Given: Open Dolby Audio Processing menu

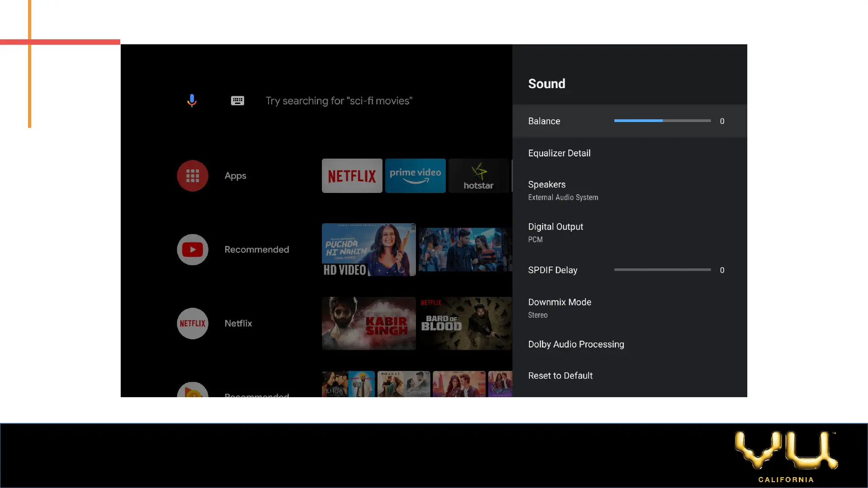Looking at the screenshot, I should [576, 344].
